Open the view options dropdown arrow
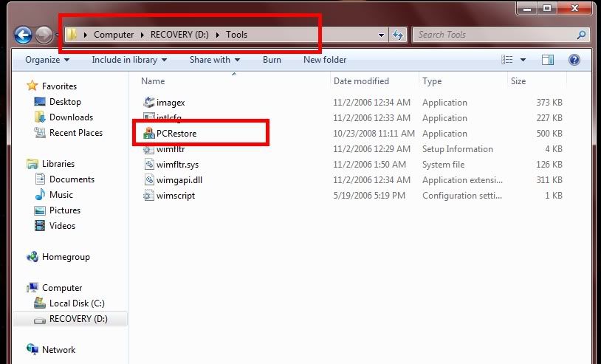Image resolution: width=601 pixels, height=364 pixels. [x=523, y=60]
